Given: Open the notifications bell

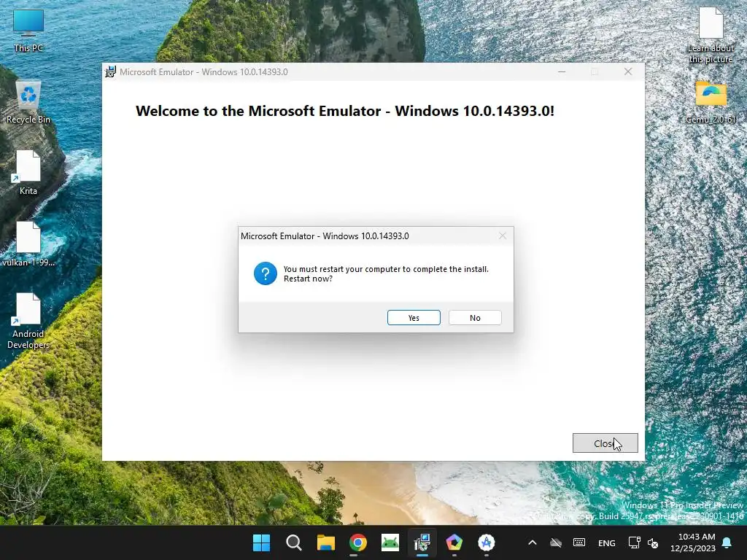Looking at the screenshot, I should click(727, 542).
